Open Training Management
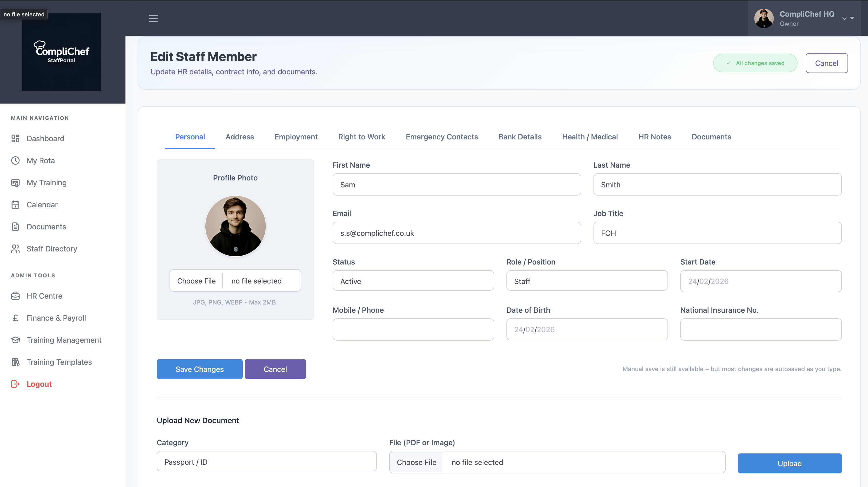The height and width of the screenshot is (487, 868). tap(64, 340)
